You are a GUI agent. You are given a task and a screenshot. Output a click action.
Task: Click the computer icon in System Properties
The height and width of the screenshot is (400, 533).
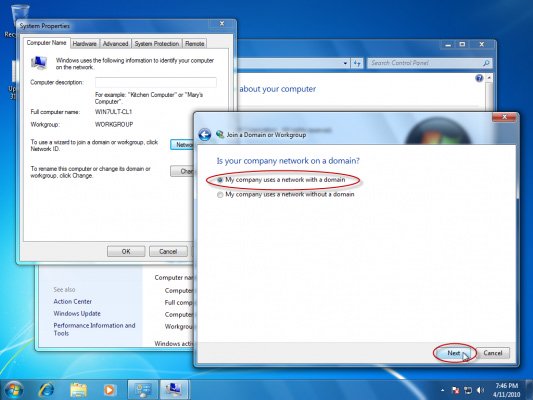pyautogui.click(x=39, y=63)
